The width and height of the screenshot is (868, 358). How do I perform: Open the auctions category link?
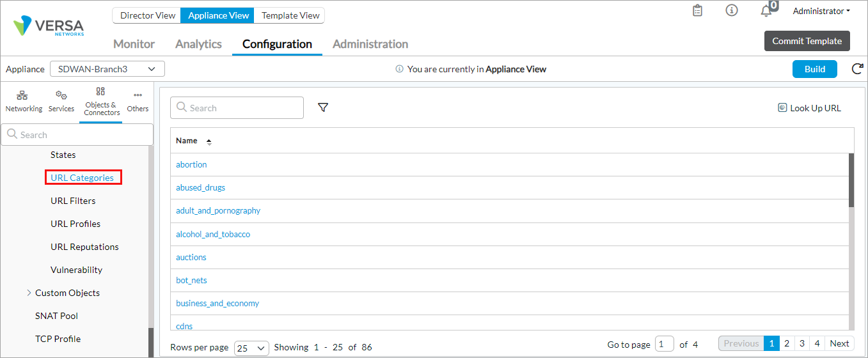[x=191, y=257]
